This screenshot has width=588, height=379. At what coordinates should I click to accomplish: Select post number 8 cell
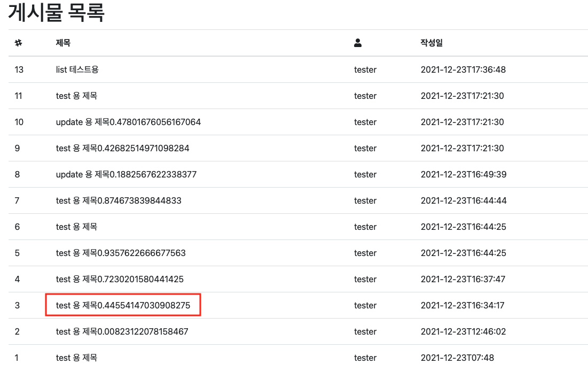point(17,174)
